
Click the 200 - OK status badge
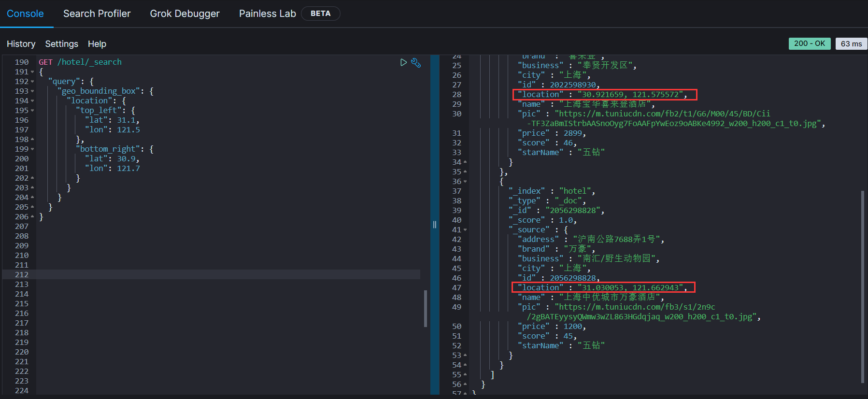(810, 43)
